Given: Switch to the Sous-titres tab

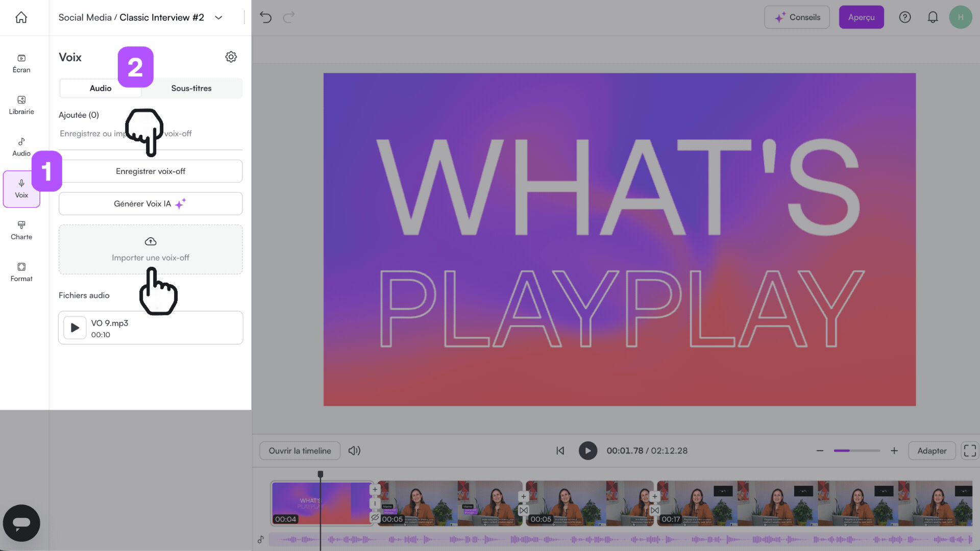Looking at the screenshot, I should [x=191, y=88].
